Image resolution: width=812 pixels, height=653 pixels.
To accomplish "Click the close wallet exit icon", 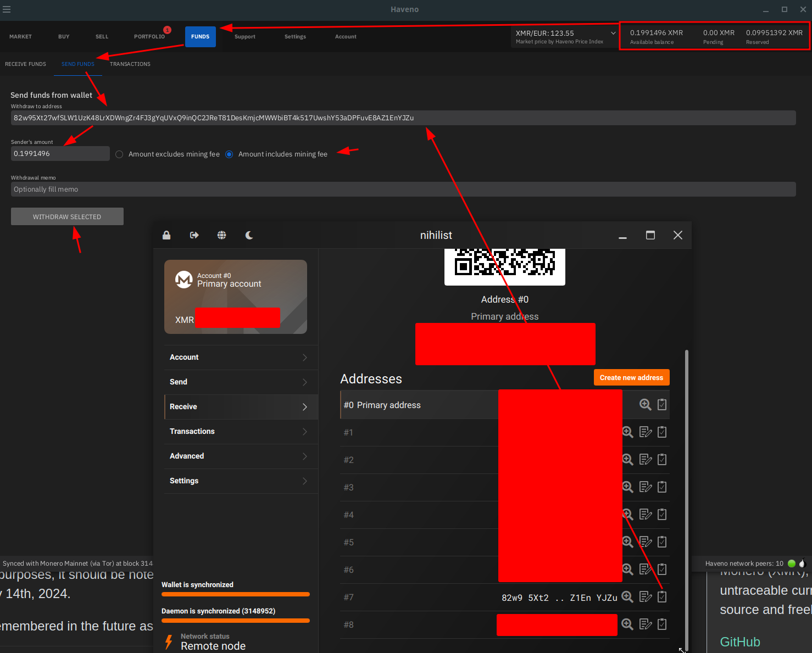I will click(194, 235).
